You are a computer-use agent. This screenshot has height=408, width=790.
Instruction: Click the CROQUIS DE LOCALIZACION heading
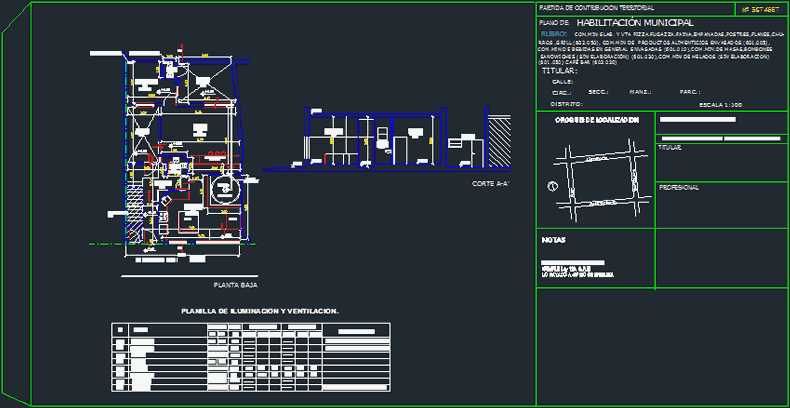coord(596,119)
